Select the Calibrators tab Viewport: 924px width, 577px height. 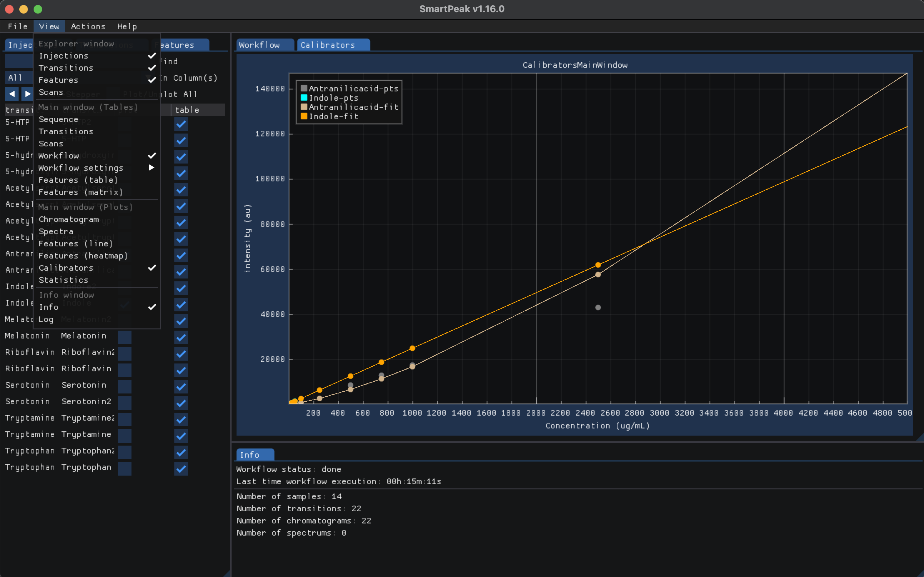pos(333,45)
